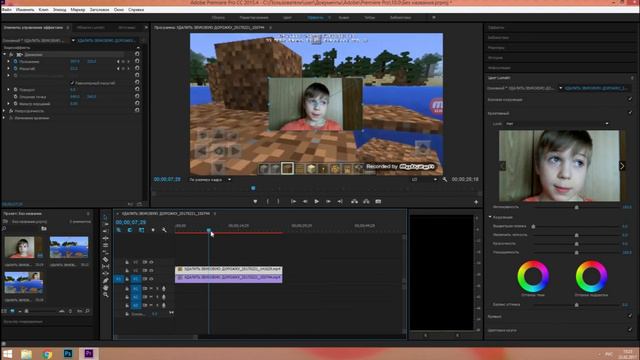Expand the Непрозрачность effect
This screenshot has width=640, height=360.
click(x=4, y=111)
